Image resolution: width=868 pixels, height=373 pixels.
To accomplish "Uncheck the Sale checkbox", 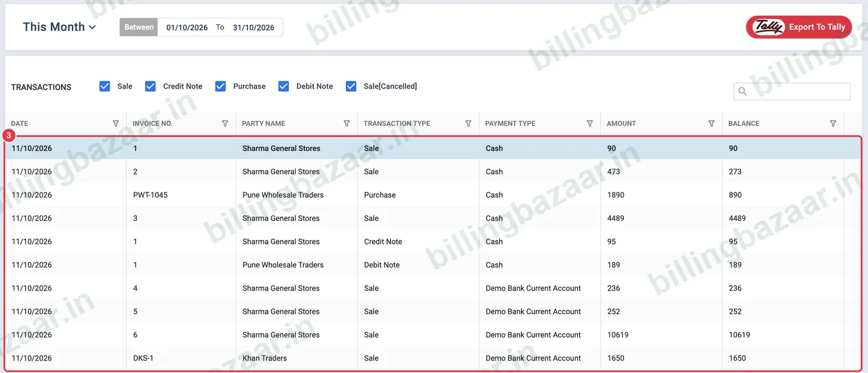I will click(x=105, y=86).
